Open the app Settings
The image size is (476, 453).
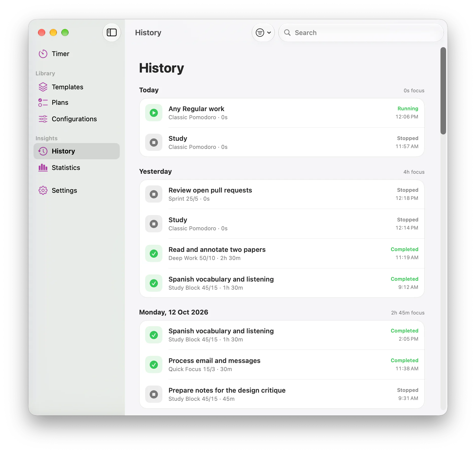click(77, 190)
